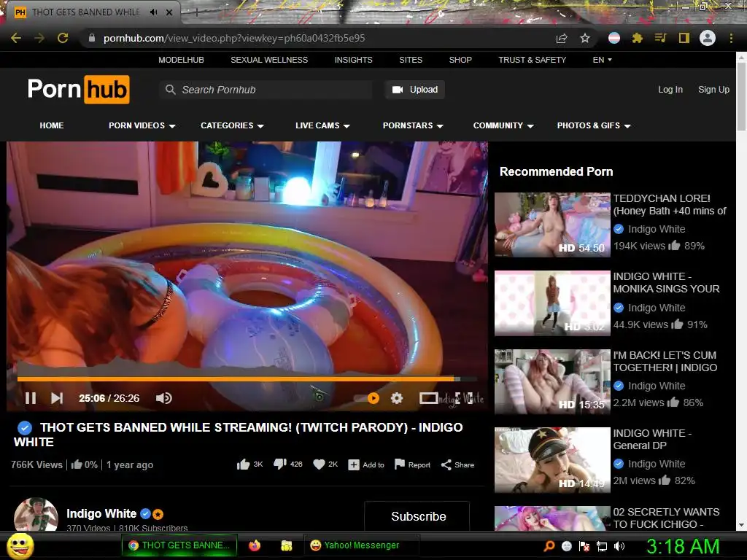Close the current browser tab
This screenshot has height=560, width=747.
(x=169, y=12)
